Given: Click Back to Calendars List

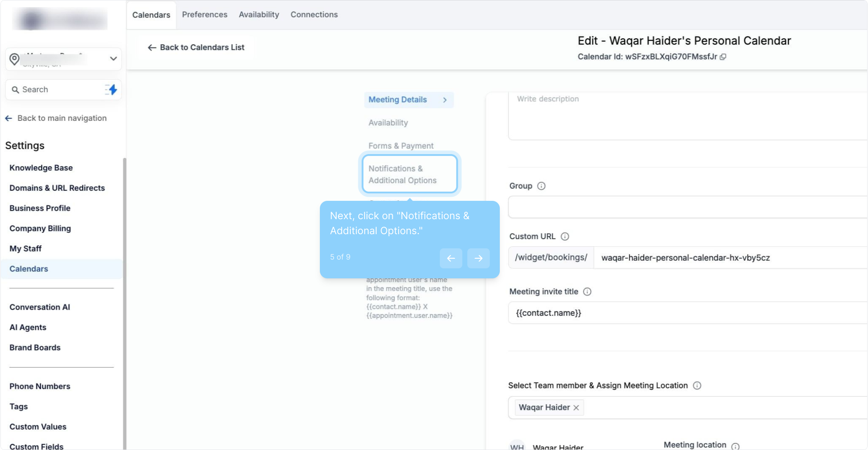Looking at the screenshot, I should coord(196,47).
